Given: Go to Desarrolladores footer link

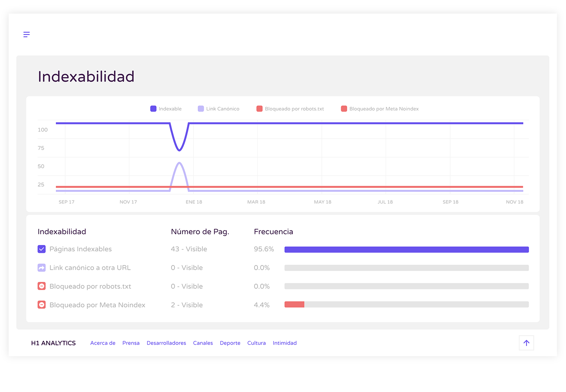Looking at the screenshot, I should pyautogui.click(x=166, y=343).
